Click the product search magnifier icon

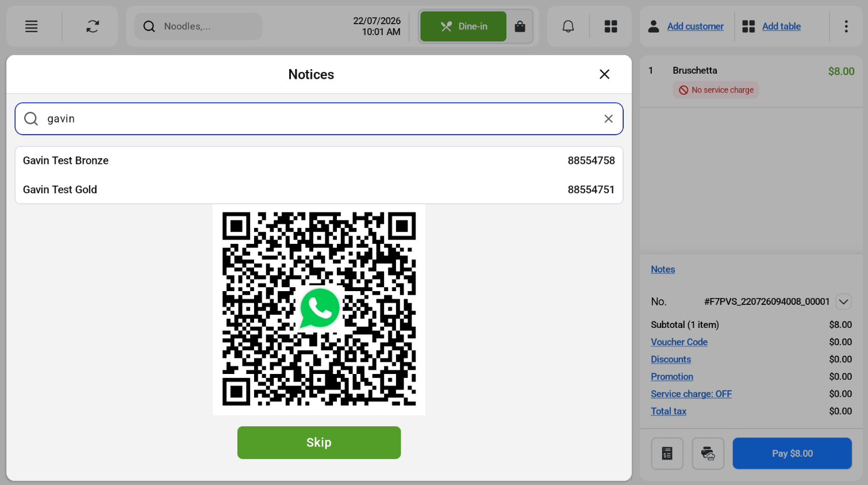point(149,26)
